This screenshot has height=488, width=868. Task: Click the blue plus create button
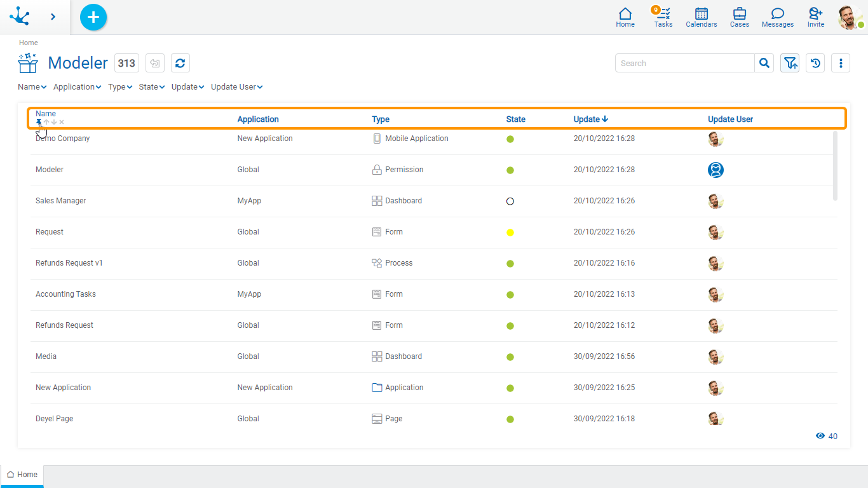click(93, 17)
